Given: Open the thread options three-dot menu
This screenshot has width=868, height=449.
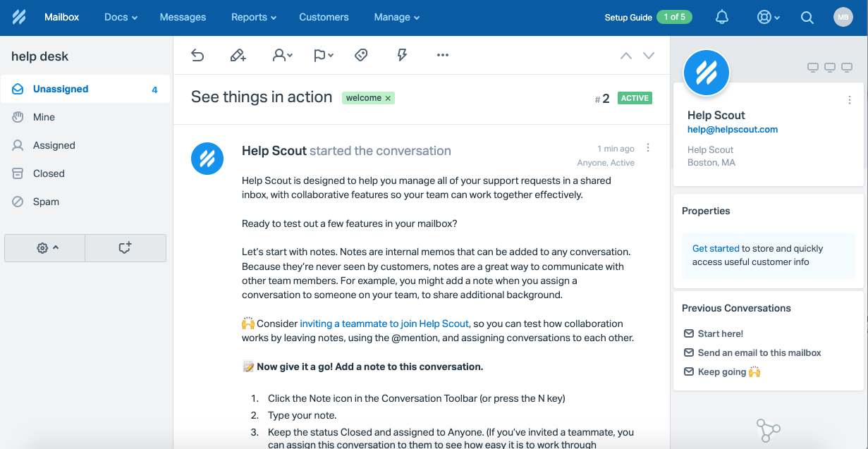Looking at the screenshot, I should tap(648, 148).
